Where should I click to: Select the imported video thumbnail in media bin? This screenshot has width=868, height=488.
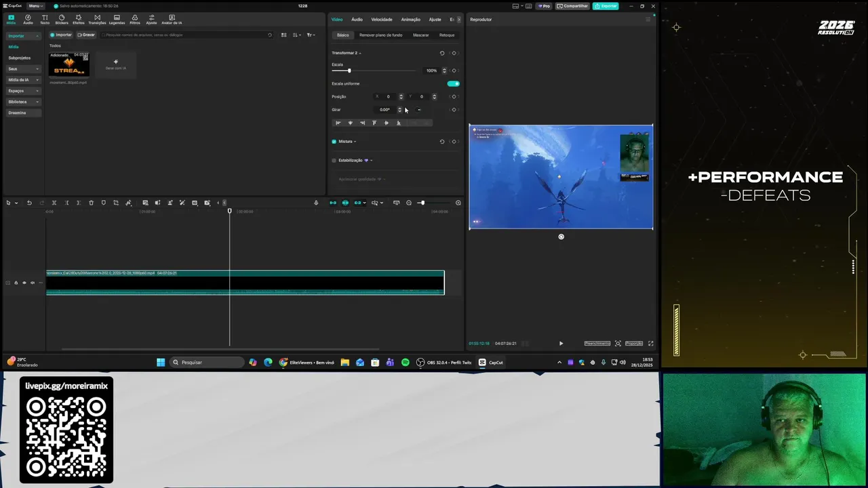pyautogui.click(x=68, y=65)
